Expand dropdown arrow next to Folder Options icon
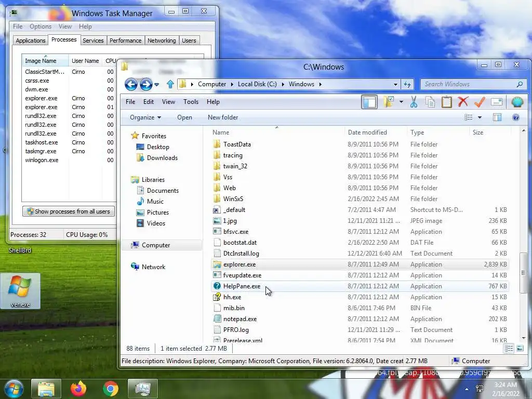The height and width of the screenshot is (399, 532). [401, 102]
